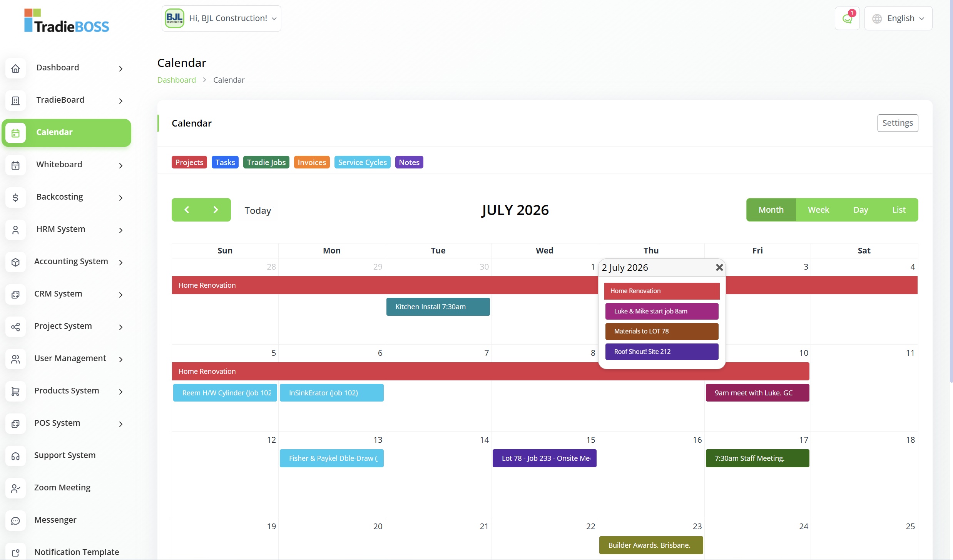The height and width of the screenshot is (560, 953).
Task: Click the Support System headset icon
Action: pos(15,456)
